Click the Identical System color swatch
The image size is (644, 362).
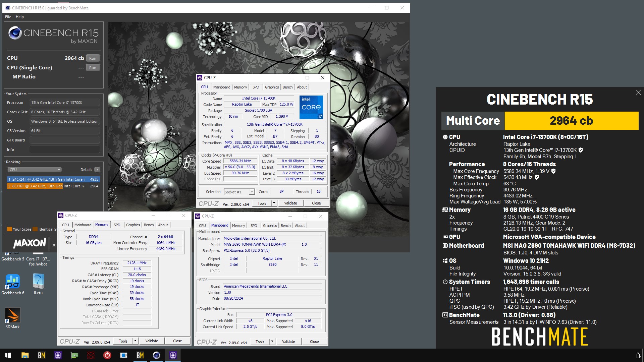pyautogui.click(x=35, y=229)
